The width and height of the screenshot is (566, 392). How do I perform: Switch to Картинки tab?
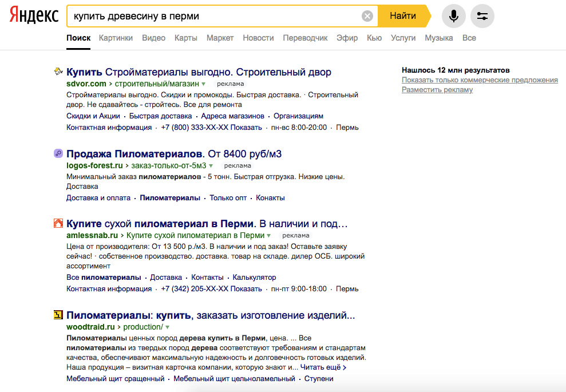(116, 38)
